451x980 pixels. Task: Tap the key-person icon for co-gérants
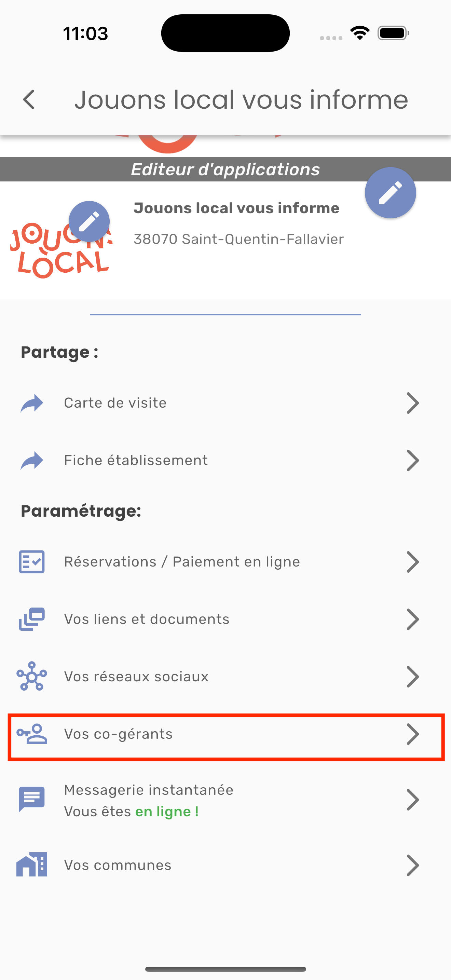point(32,734)
